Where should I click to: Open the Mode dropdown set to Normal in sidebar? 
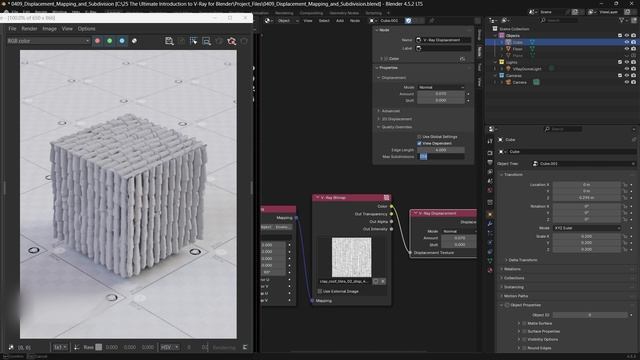coord(441,87)
